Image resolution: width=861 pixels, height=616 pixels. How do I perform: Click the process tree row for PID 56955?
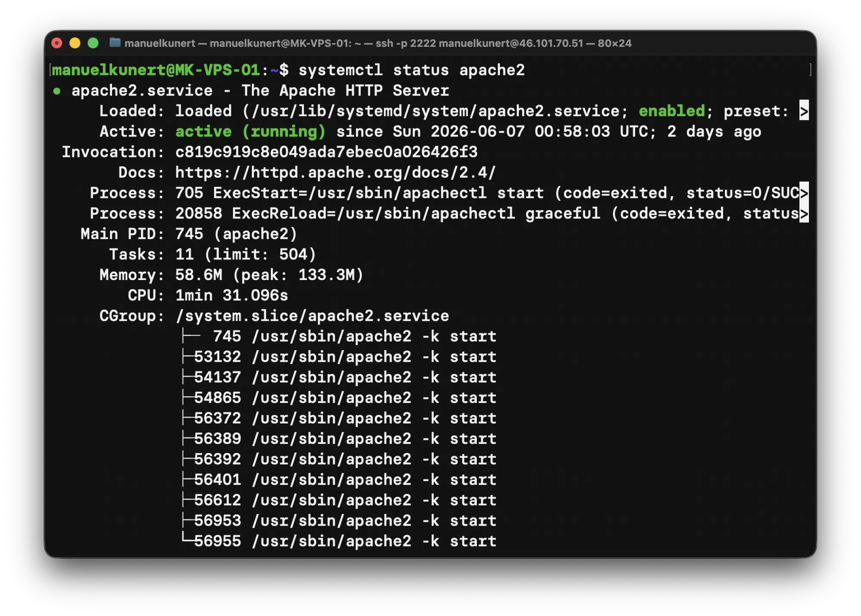pyautogui.click(x=339, y=541)
